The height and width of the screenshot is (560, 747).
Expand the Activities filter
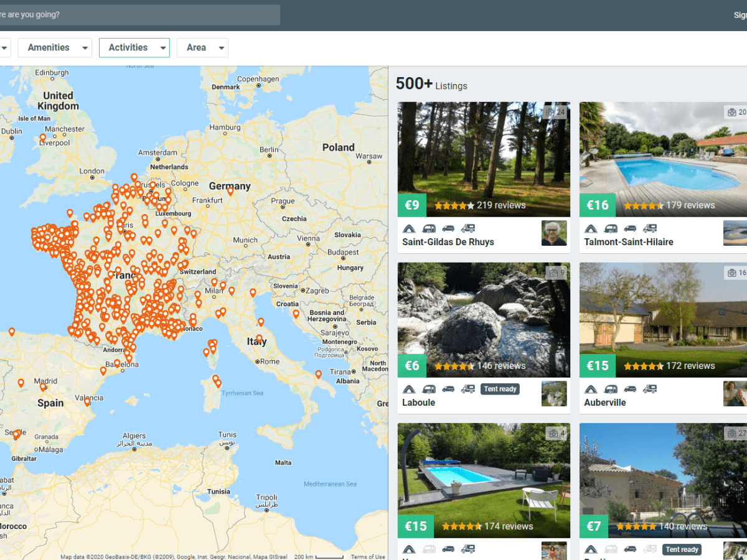[x=134, y=47]
